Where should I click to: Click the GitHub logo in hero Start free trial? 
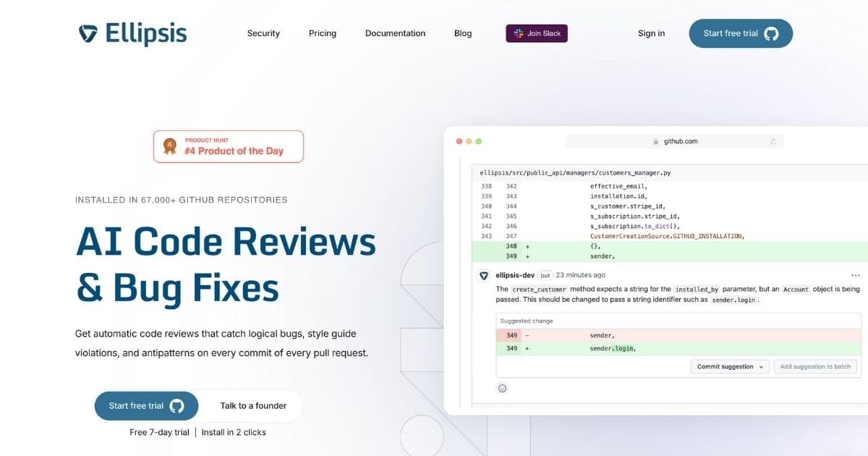click(175, 406)
